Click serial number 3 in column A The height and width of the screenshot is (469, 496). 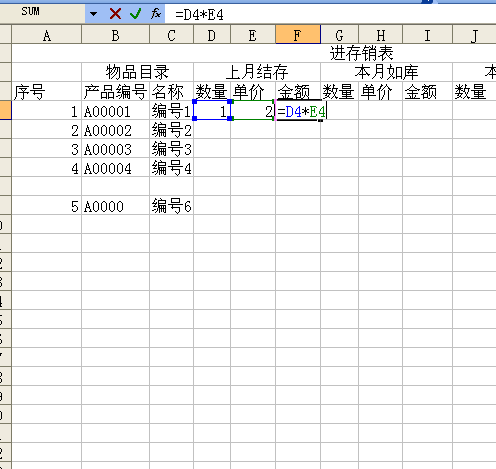47,149
